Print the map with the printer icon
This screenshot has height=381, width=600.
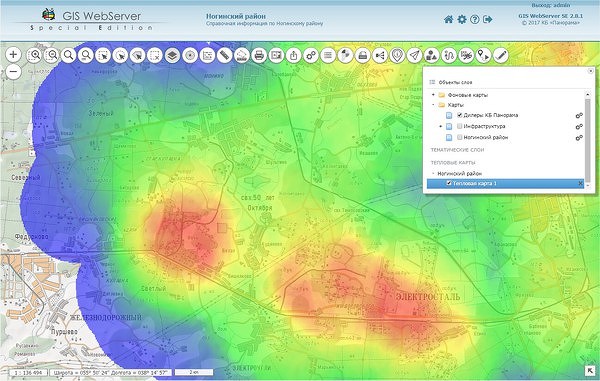(259, 55)
